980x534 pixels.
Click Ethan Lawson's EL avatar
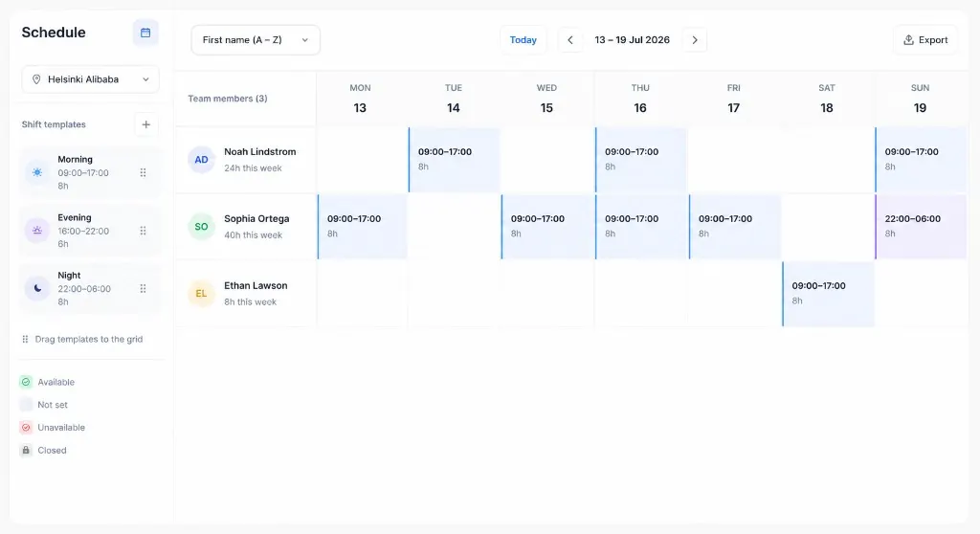coord(201,293)
